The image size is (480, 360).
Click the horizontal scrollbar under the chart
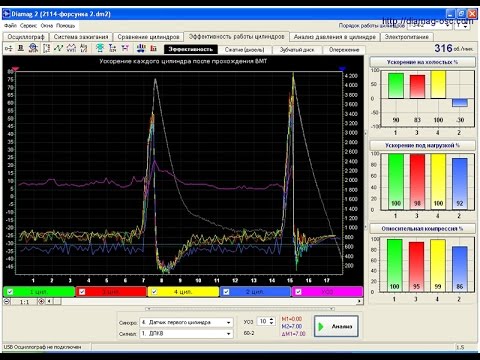click(207, 301)
